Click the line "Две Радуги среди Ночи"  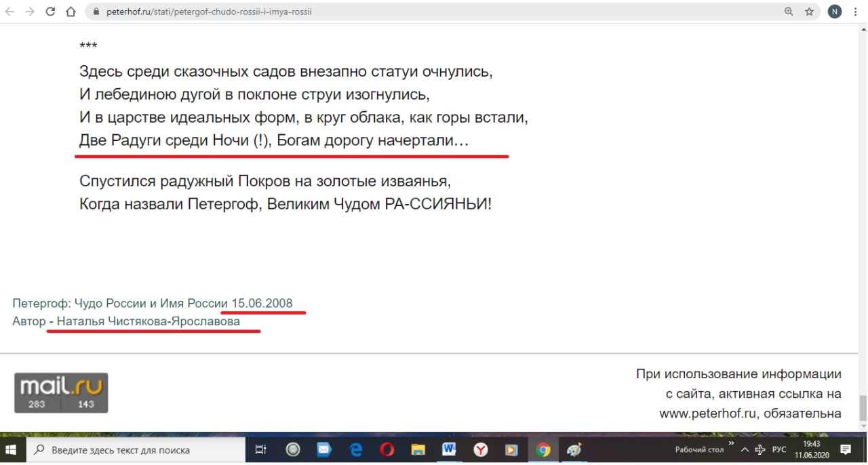click(274, 142)
